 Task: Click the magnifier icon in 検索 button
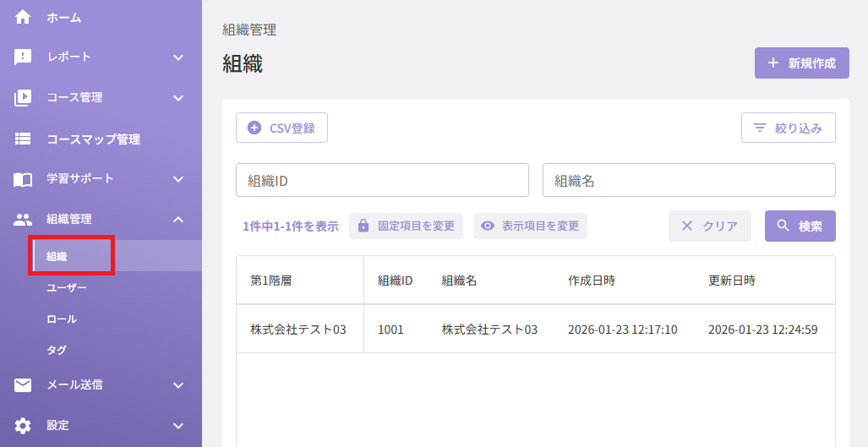click(783, 226)
